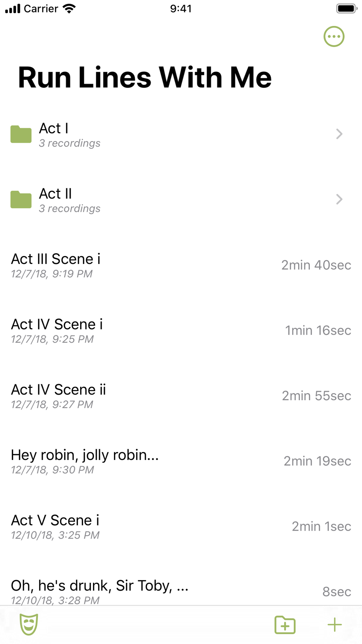The image size is (362, 644).
Task: Tap the Act I folder icon
Action: tap(21, 134)
